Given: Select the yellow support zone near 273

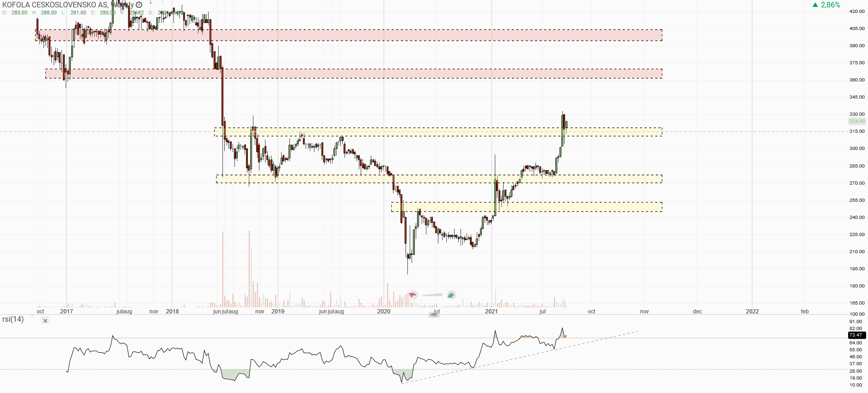Looking at the screenshot, I should point(439,179).
